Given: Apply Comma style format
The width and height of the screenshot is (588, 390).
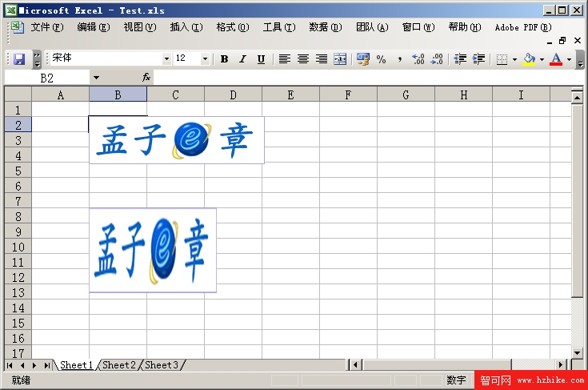Looking at the screenshot, I should pyautogui.click(x=400, y=59).
